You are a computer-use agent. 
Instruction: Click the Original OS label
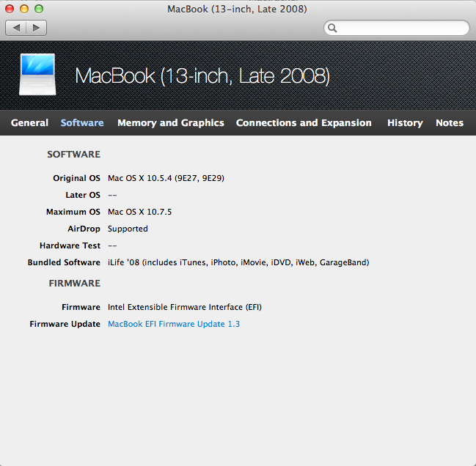(76, 178)
